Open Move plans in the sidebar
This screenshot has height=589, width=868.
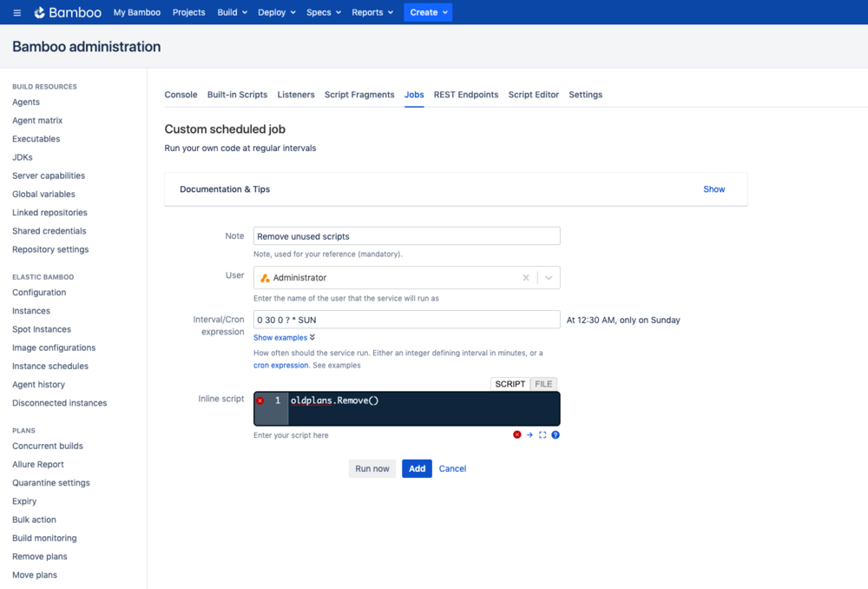35,575
